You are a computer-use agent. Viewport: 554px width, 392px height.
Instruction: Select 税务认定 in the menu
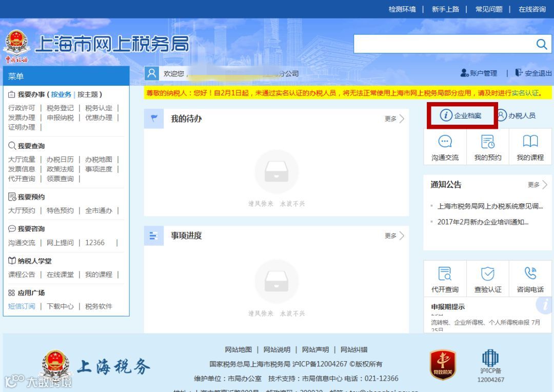pyautogui.click(x=98, y=108)
